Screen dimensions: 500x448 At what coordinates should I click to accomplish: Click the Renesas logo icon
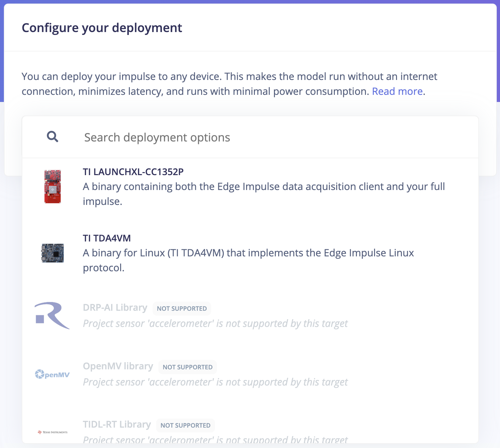point(52,315)
